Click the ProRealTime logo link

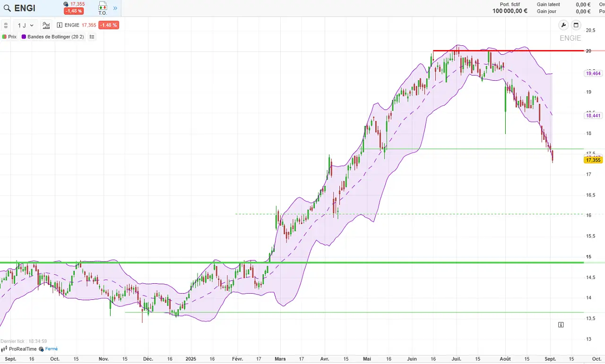pos(19,349)
